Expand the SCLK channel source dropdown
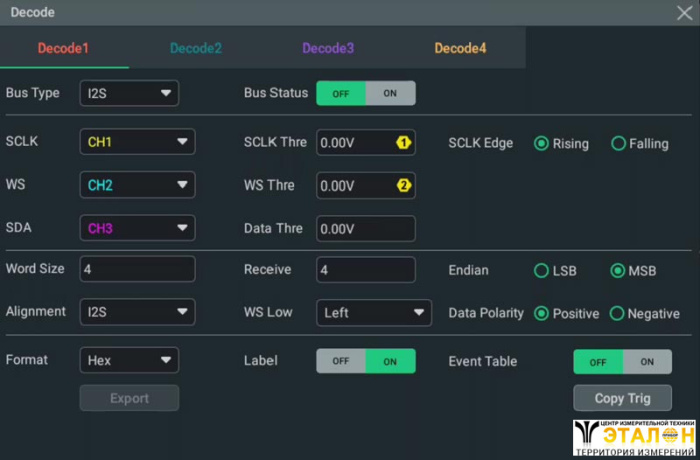 pos(137,142)
